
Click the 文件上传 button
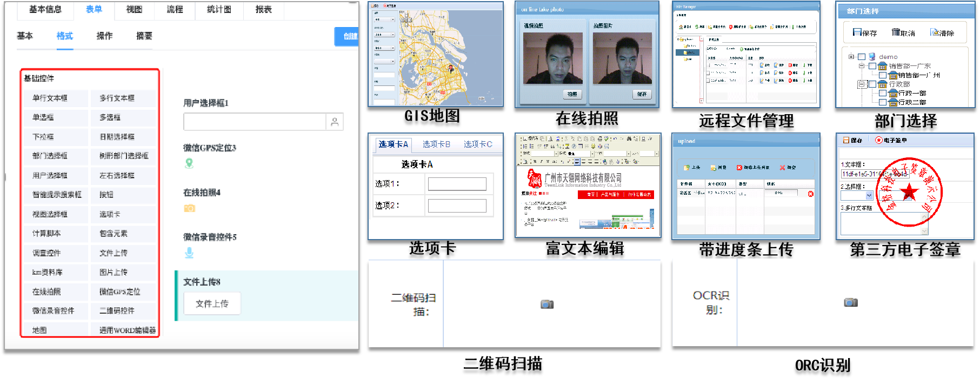click(x=212, y=304)
